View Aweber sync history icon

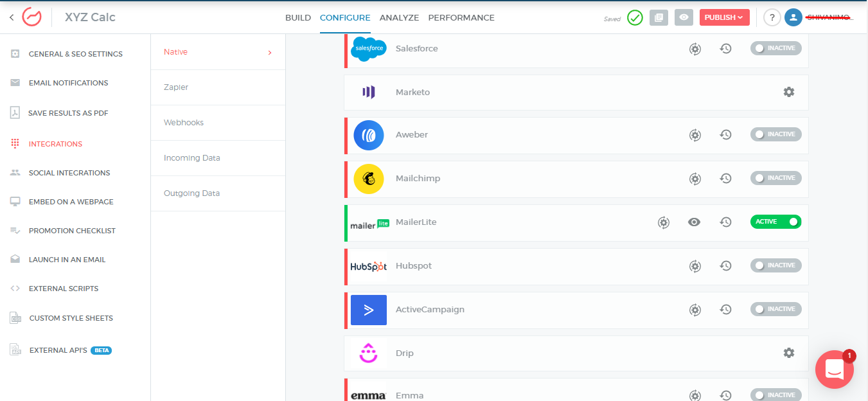(x=726, y=134)
